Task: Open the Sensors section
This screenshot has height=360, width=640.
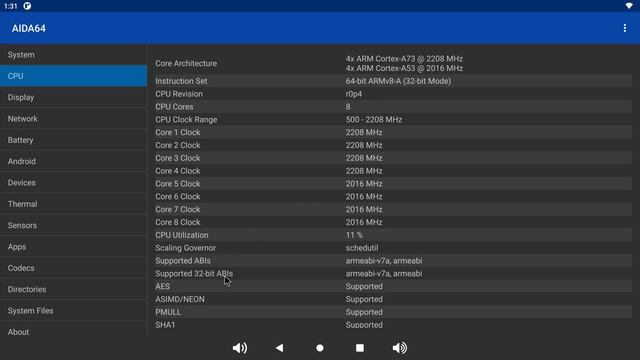Action: point(73,225)
